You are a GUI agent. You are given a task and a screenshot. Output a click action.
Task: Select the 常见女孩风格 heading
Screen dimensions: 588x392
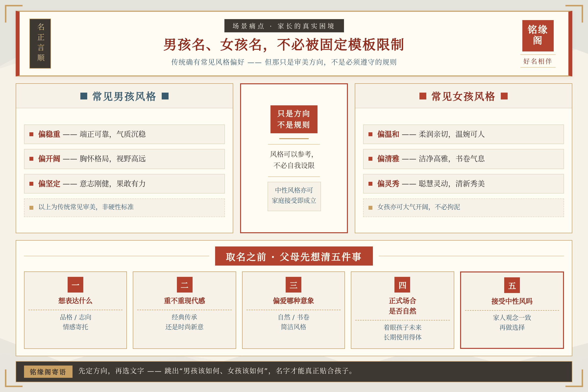click(463, 96)
